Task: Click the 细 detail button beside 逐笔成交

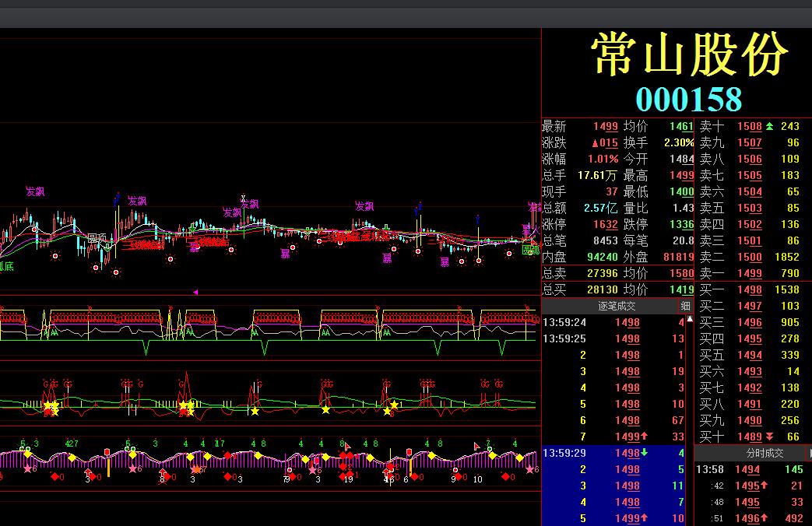Action: click(685, 306)
